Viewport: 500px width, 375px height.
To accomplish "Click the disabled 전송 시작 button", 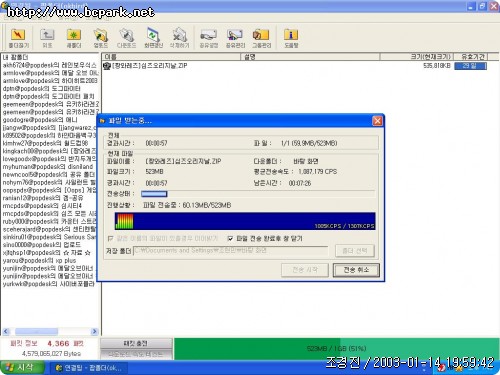I will point(305,270).
